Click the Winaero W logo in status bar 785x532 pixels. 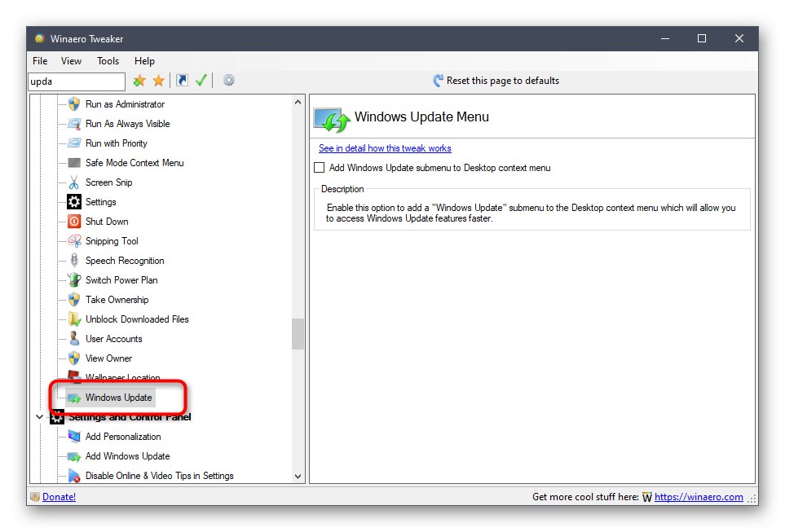[646, 497]
